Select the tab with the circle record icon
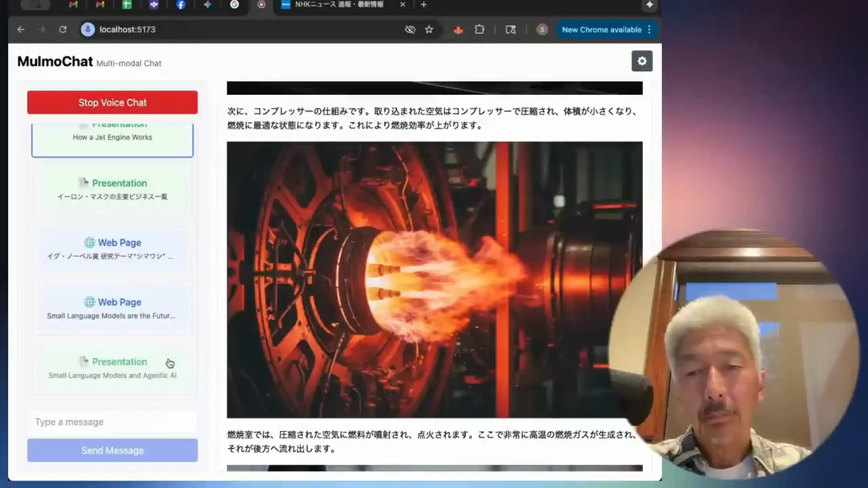 coord(261,5)
